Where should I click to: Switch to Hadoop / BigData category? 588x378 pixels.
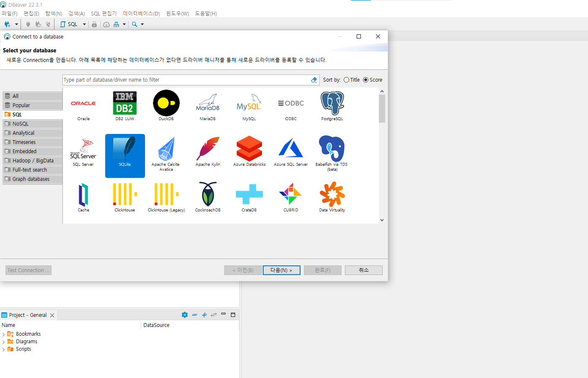point(33,161)
